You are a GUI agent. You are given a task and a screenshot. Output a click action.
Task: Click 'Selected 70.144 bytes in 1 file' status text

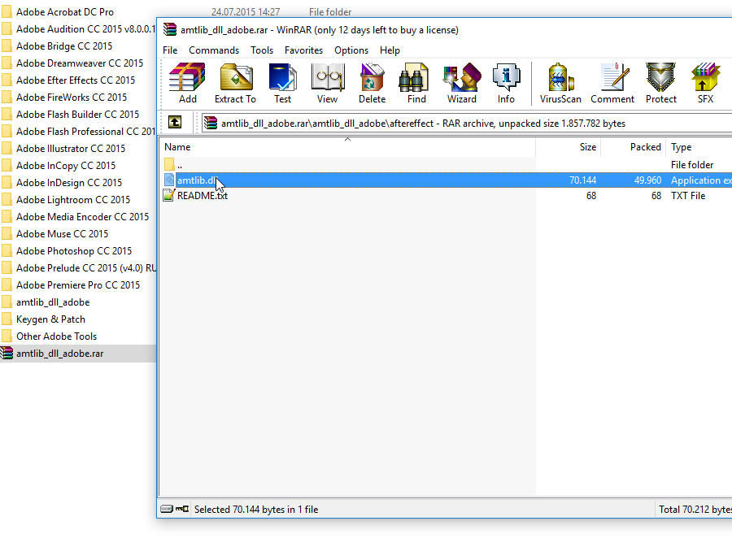tap(256, 510)
